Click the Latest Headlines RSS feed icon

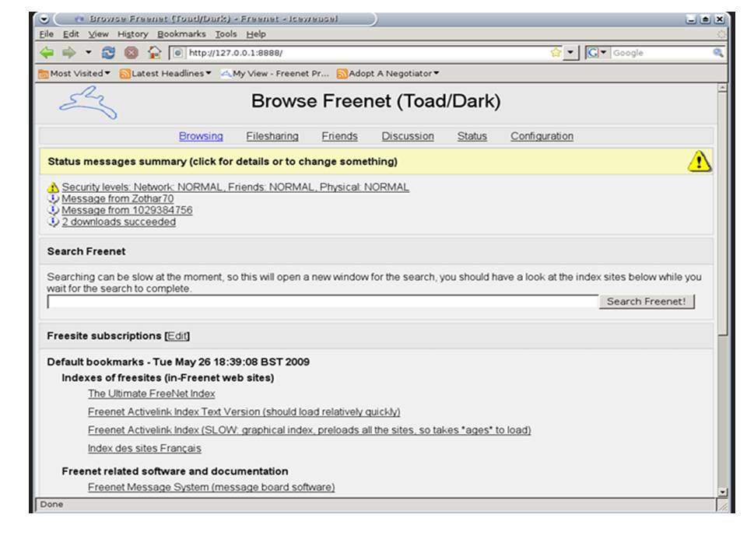[124, 74]
